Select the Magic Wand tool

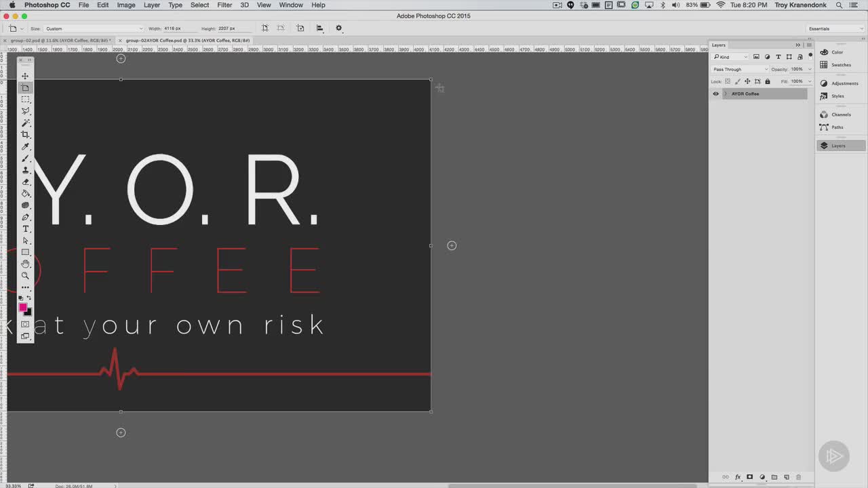click(25, 123)
